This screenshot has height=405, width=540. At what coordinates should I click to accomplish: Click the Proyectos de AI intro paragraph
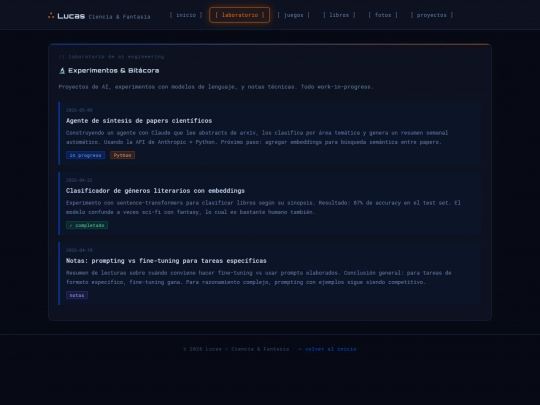(x=216, y=87)
